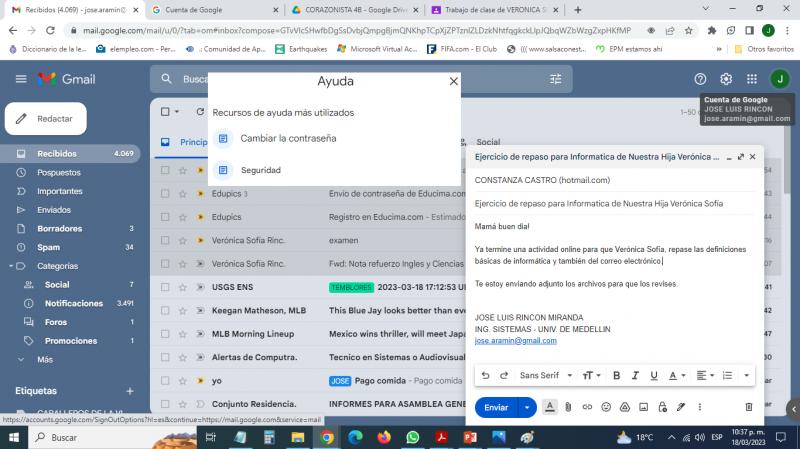Open text alignment dropdown

tap(705, 376)
